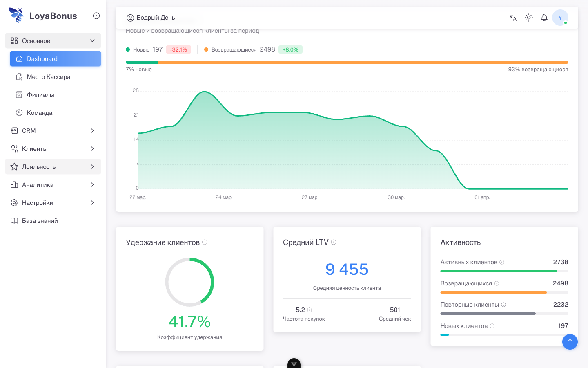Open the База знаний section
This screenshot has height=368, width=588.
(x=39, y=220)
